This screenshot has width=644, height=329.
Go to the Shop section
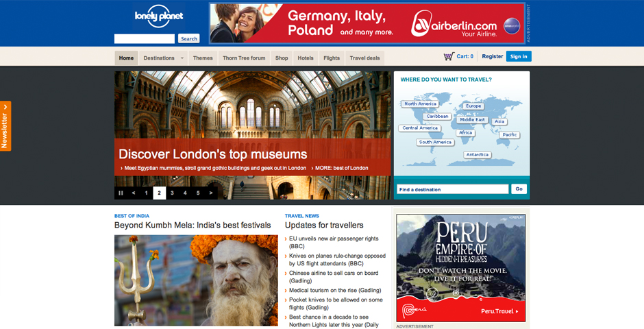(282, 58)
